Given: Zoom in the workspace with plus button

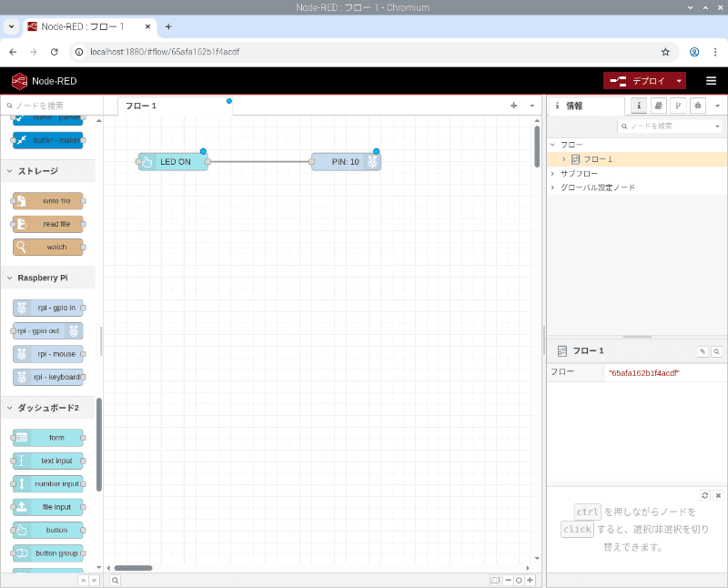Looking at the screenshot, I should pyautogui.click(x=531, y=580).
